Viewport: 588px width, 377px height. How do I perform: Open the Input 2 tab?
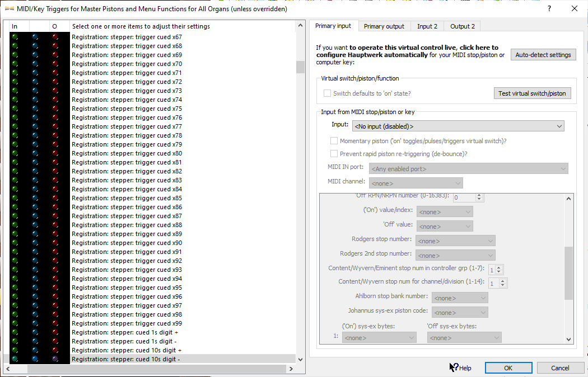(427, 26)
